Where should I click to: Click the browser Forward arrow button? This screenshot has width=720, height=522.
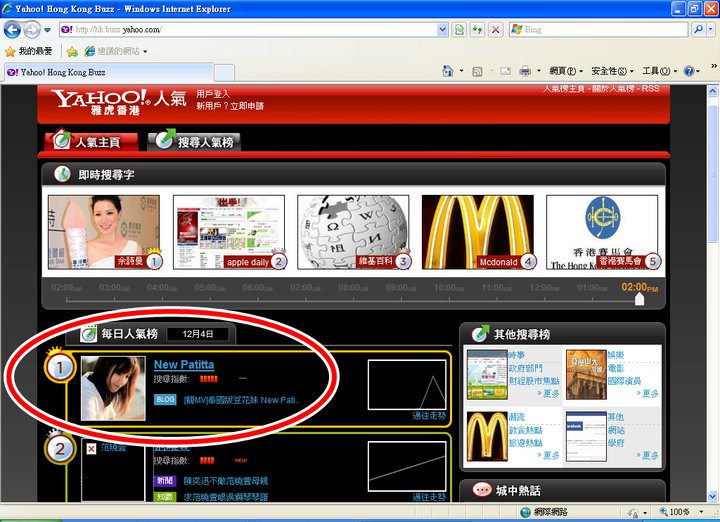32,30
